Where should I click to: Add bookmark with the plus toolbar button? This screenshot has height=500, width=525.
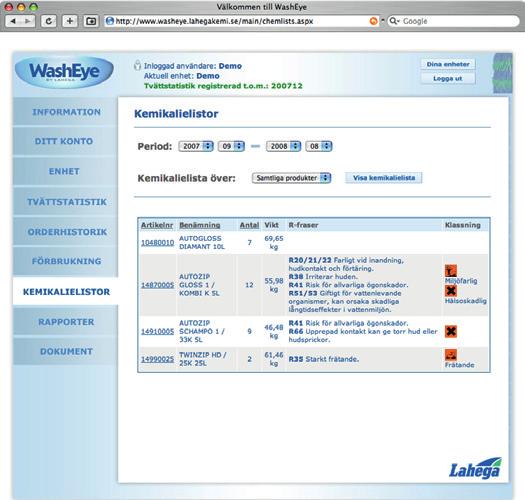pos(70,21)
